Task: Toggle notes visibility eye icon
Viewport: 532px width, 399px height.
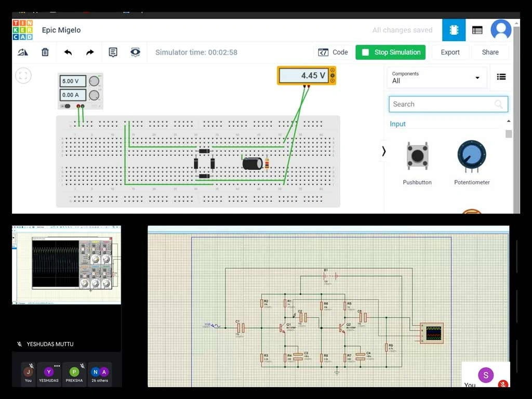Action: pos(135,52)
